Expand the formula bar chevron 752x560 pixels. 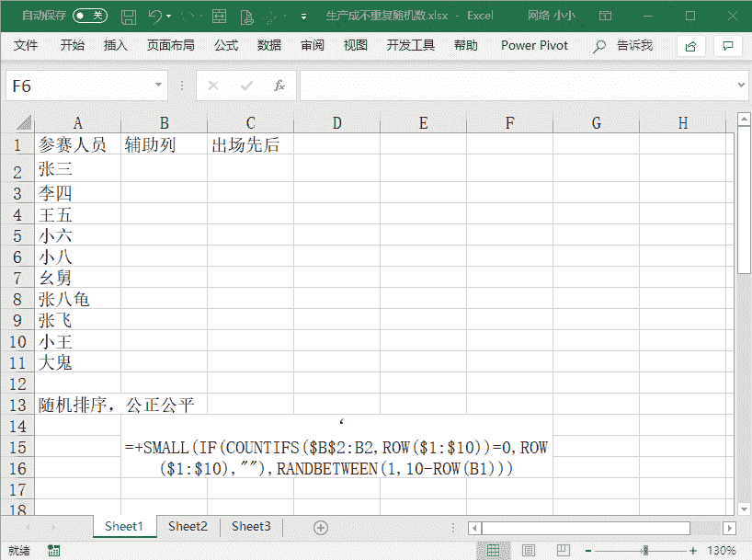tap(742, 86)
